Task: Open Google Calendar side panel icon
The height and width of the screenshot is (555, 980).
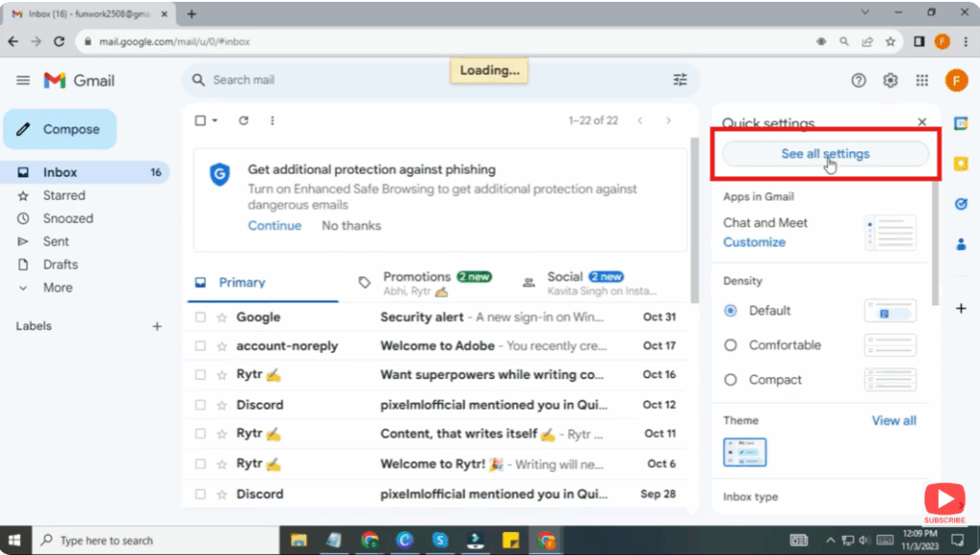Action: coord(961,123)
